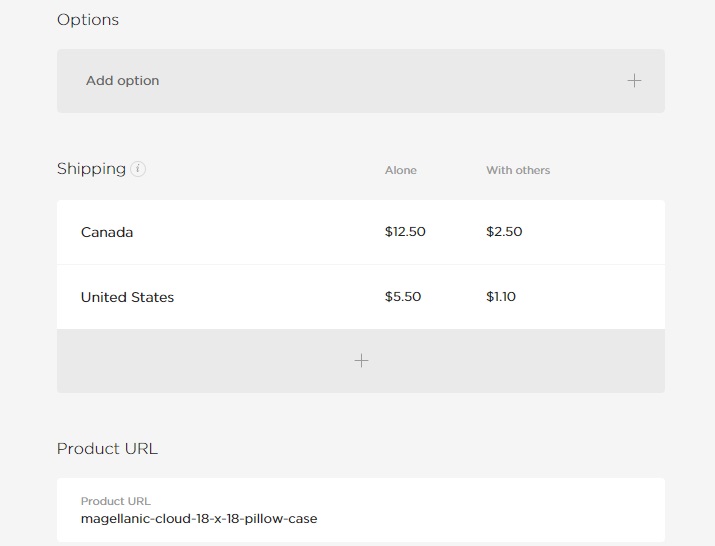Image resolution: width=715 pixels, height=546 pixels.
Task: Click United States country name text
Action: 127,297
